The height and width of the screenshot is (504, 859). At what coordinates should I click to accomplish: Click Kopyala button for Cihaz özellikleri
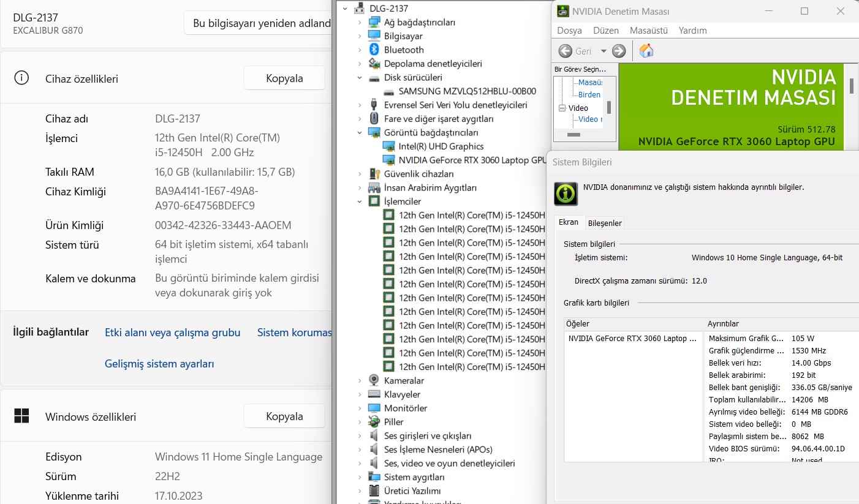coord(284,78)
